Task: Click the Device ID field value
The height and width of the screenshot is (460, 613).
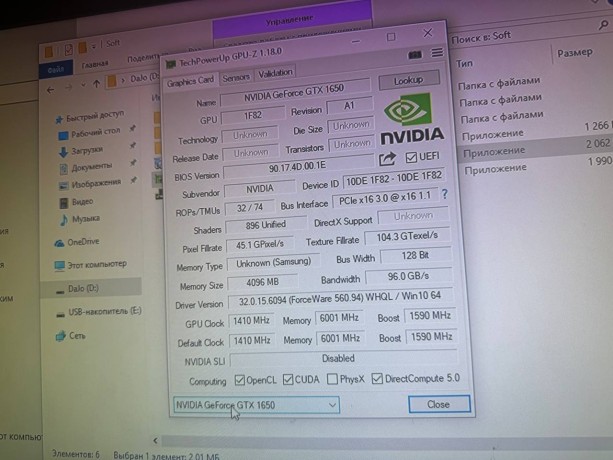Action: click(x=394, y=178)
